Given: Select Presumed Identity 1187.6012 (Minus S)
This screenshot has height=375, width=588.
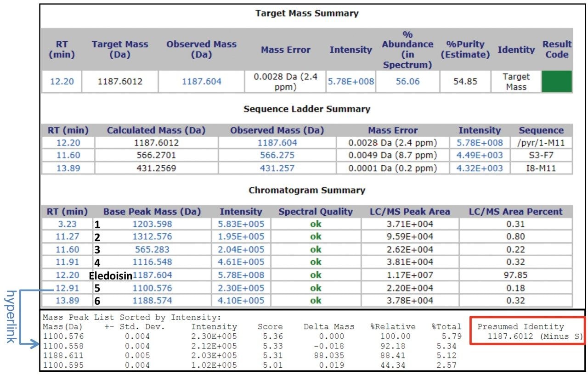Looking at the screenshot, I should [x=535, y=336].
